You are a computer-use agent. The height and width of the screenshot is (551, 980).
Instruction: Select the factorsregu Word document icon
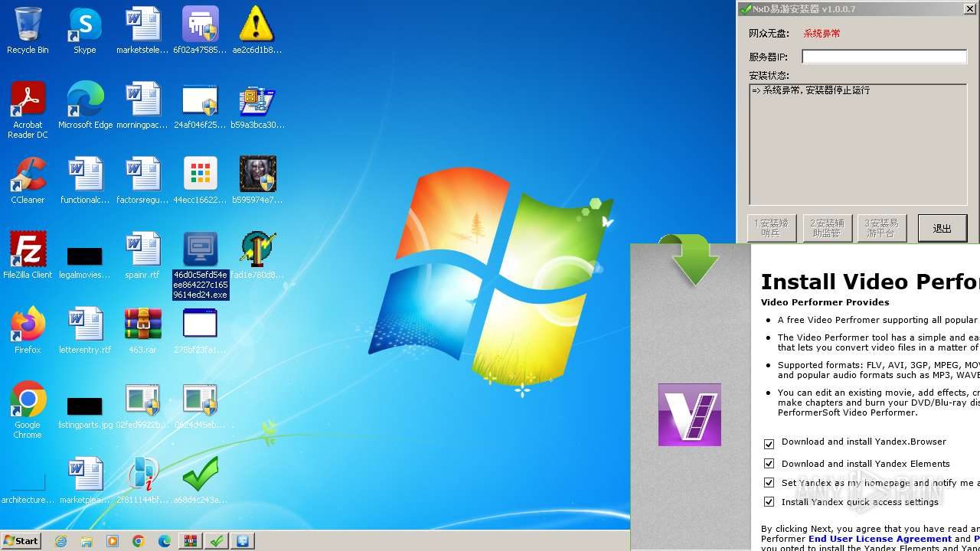pos(142,181)
